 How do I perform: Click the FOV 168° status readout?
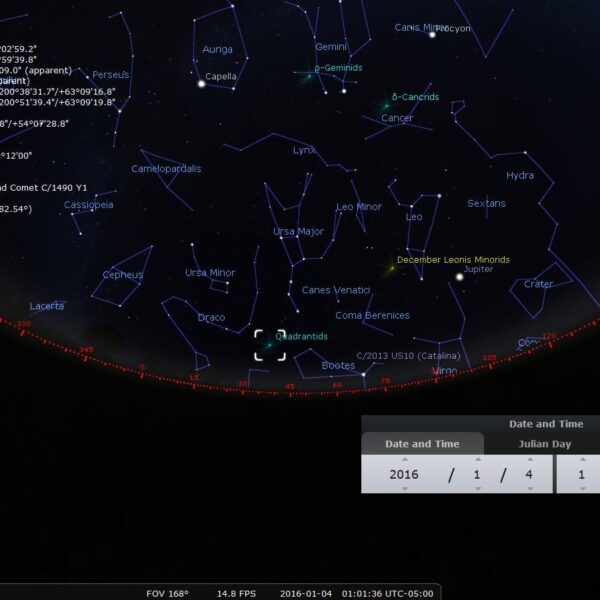[x=167, y=593]
